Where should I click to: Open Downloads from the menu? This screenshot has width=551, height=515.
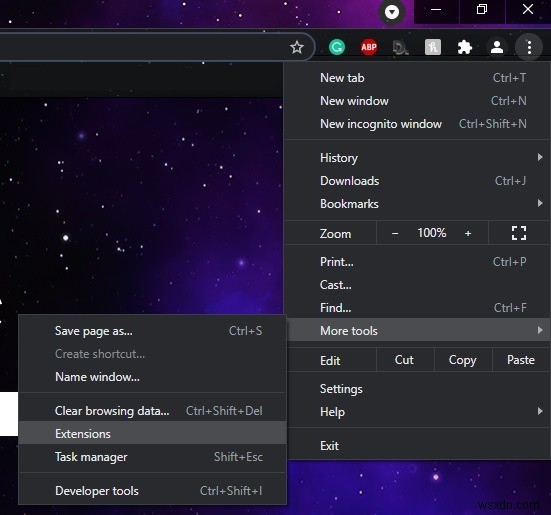tap(417, 181)
